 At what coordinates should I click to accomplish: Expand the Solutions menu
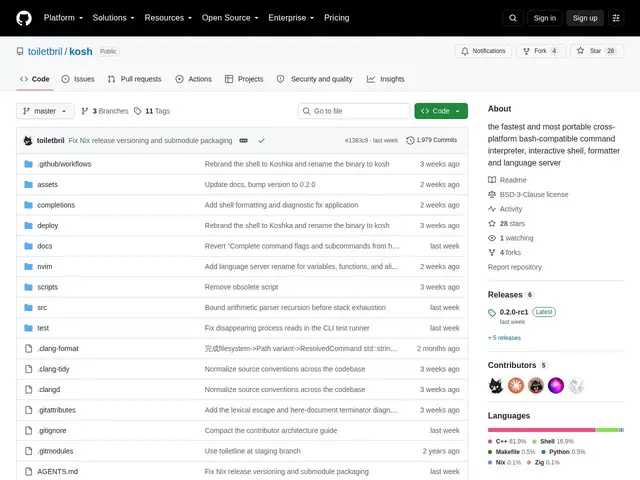click(x=113, y=18)
